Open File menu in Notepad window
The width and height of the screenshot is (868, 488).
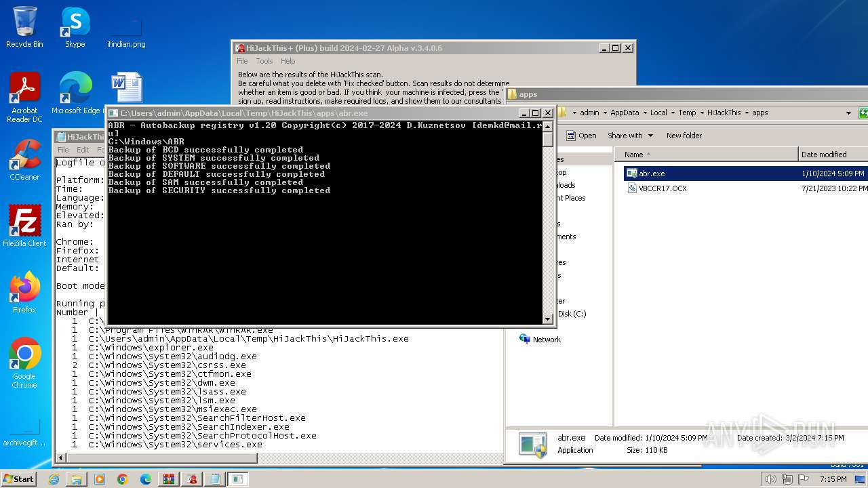tap(63, 150)
